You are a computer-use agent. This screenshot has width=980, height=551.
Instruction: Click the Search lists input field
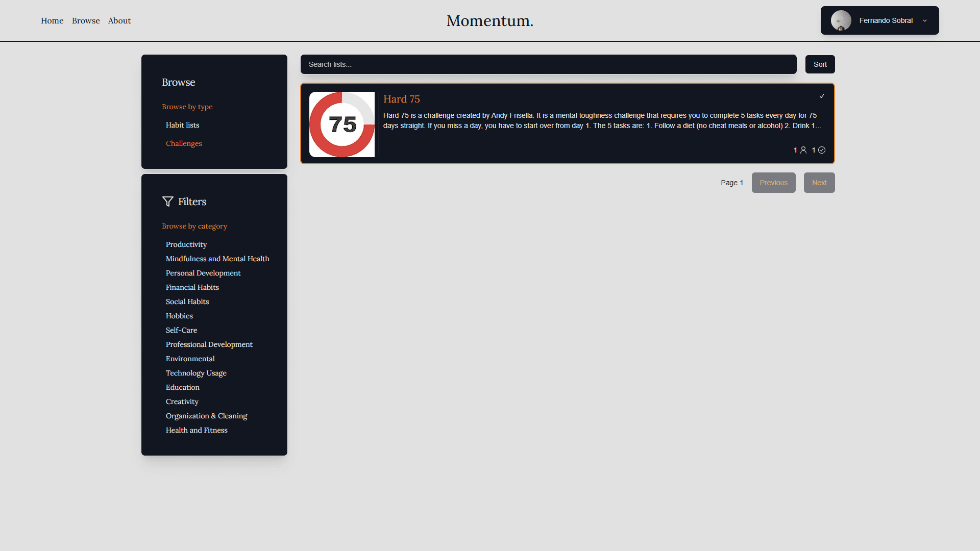[549, 64]
